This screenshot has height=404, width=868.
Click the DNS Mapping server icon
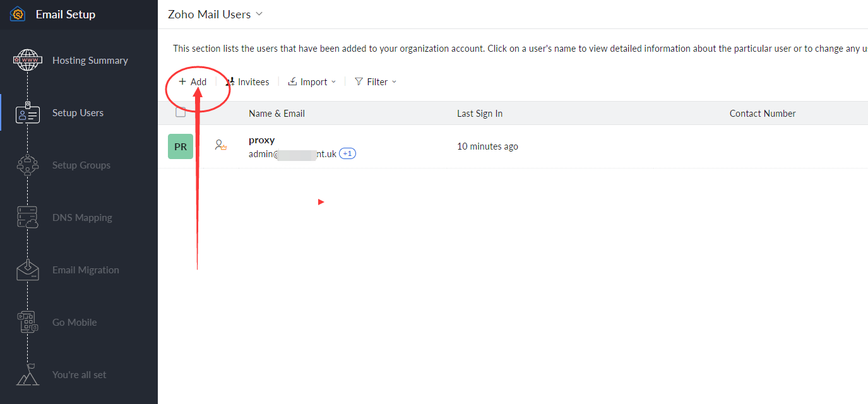tap(28, 217)
